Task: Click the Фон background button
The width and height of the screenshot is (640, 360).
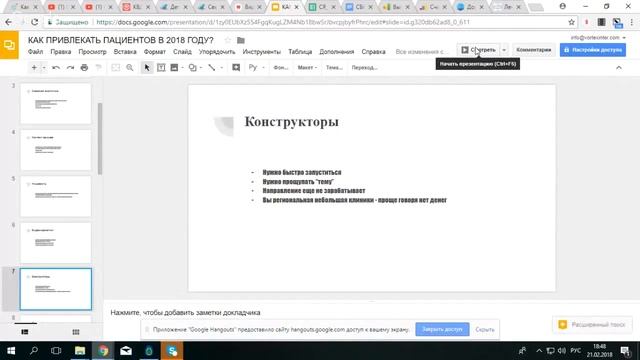Action: click(x=281, y=68)
